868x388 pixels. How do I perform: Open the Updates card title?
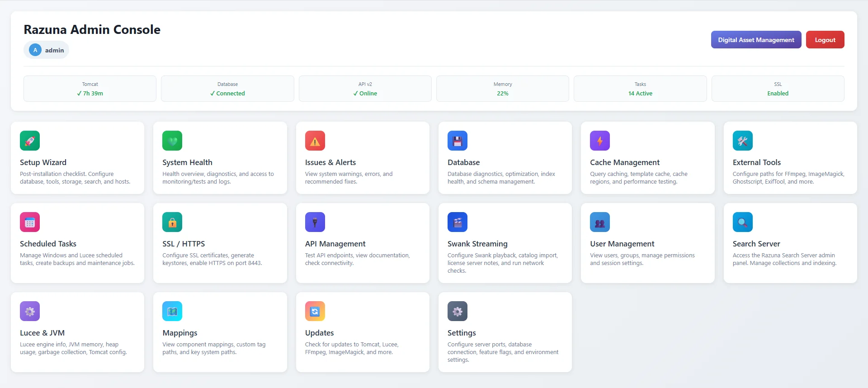coord(319,333)
